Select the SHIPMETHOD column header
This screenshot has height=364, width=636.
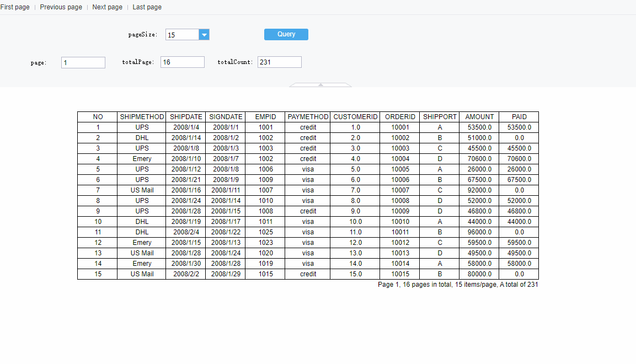(141, 116)
